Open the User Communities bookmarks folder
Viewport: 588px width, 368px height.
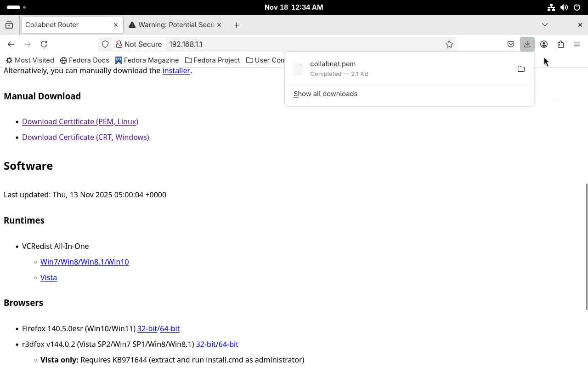[265, 60]
